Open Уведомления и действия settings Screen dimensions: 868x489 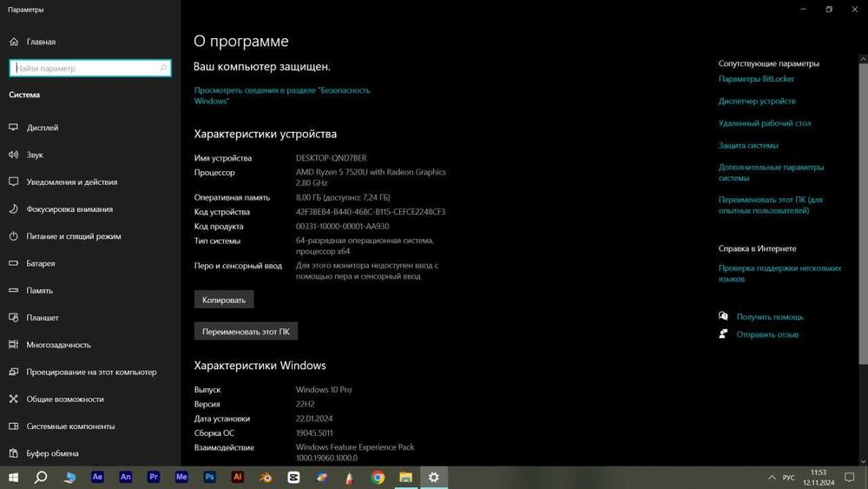click(x=72, y=182)
